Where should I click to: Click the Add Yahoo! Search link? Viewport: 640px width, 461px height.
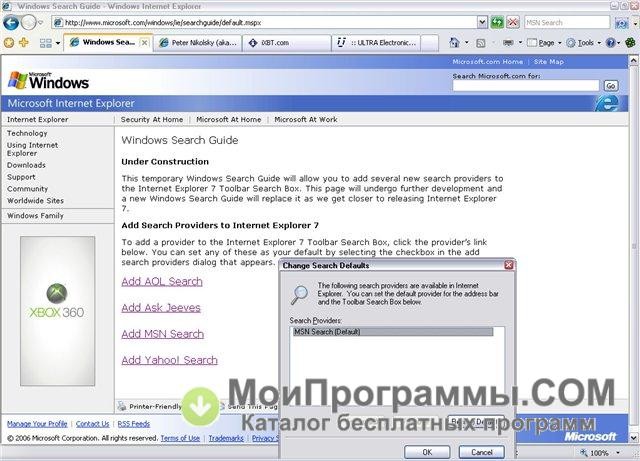[169, 360]
